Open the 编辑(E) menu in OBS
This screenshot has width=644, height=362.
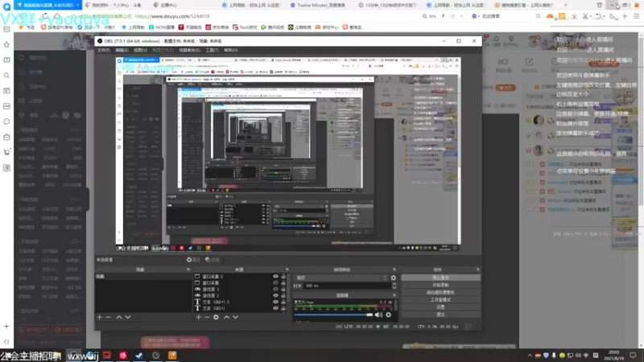point(122,50)
